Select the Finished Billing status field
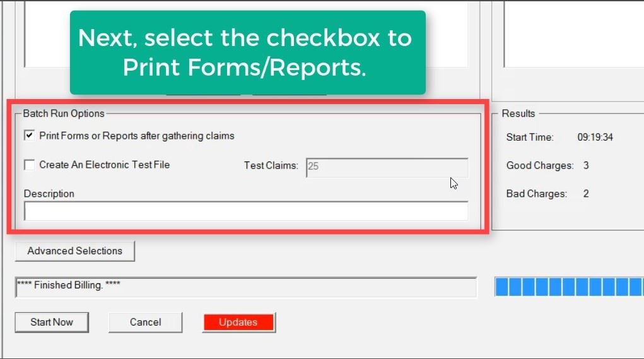 coord(246,286)
